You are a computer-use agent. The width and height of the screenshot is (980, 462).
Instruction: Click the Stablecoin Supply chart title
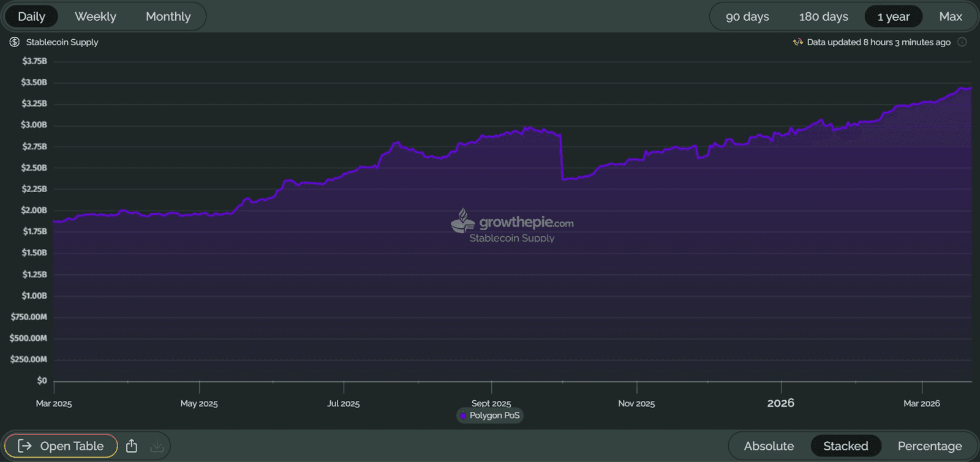click(x=62, y=42)
